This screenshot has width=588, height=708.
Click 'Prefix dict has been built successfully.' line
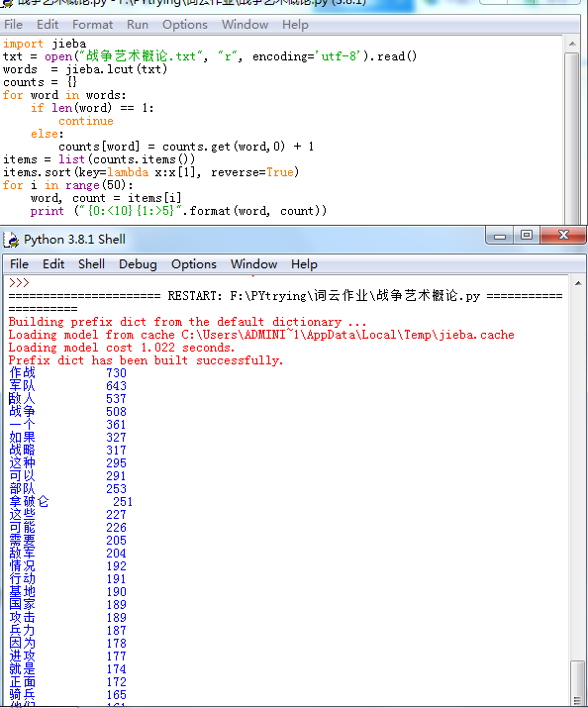(146, 360)
